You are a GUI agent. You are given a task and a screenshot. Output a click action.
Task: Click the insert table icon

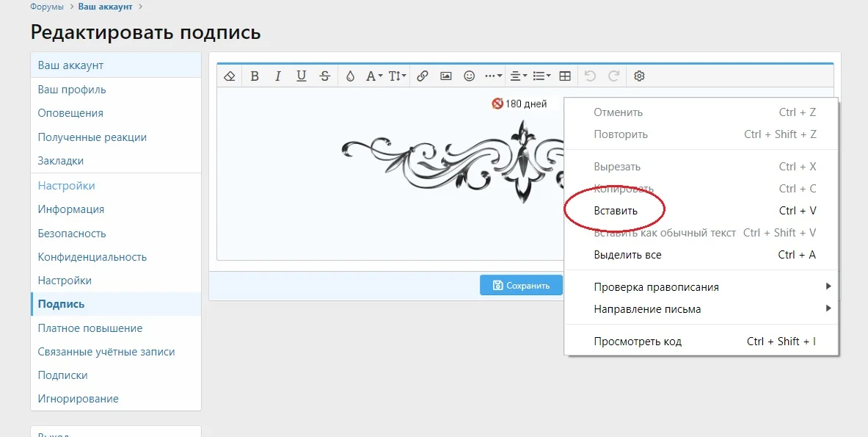[565, 76]
